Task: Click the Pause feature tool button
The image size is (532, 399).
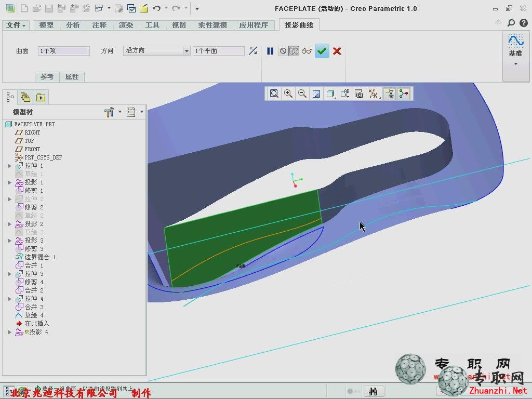Action: (270, 51)
